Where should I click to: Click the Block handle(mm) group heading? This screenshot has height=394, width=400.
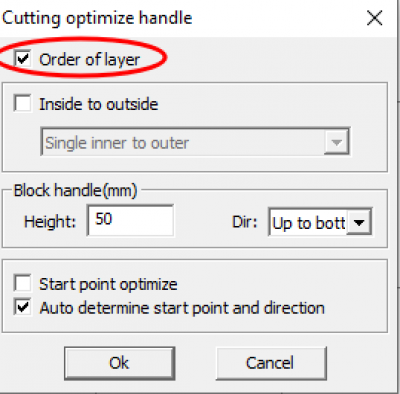tap(75, 191)
